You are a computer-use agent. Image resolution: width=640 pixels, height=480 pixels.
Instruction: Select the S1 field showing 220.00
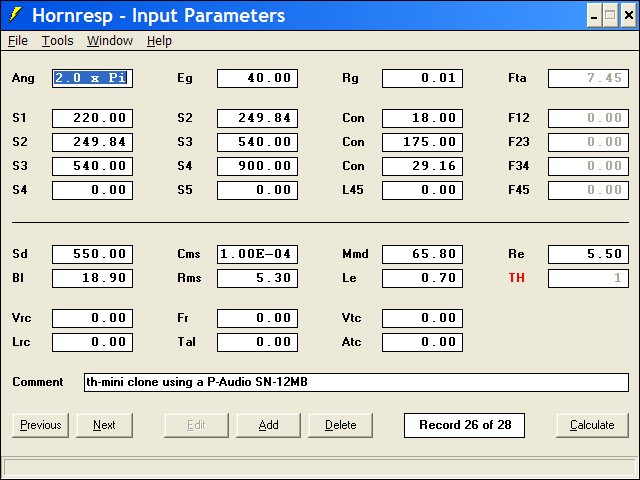[92, 118]
